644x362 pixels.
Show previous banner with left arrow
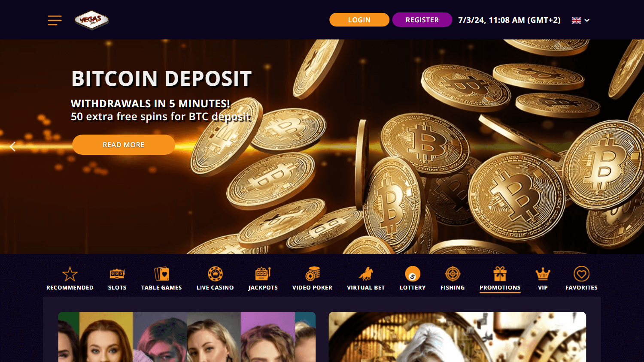pos(13,147)
